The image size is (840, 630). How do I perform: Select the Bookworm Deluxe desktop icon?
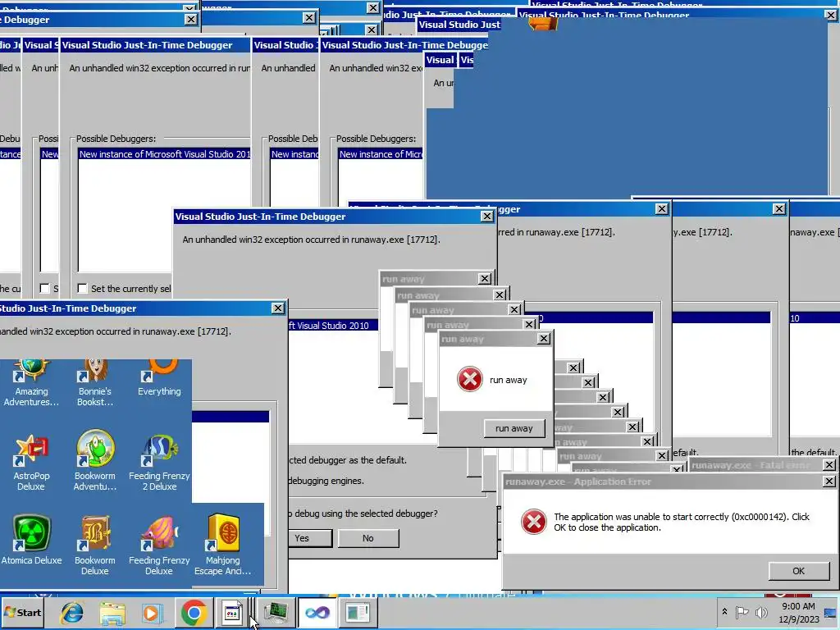pos(95,546)
